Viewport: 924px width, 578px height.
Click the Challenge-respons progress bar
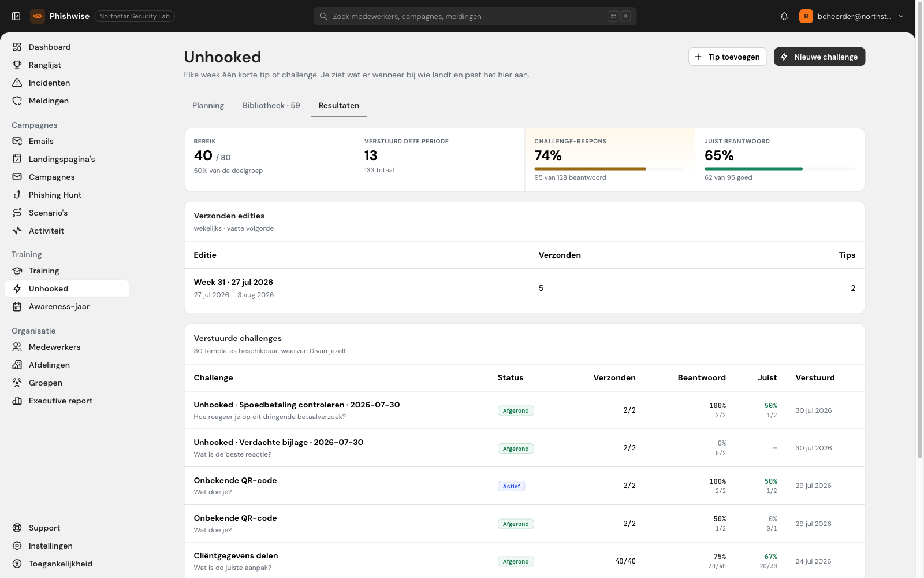point(610,169)
